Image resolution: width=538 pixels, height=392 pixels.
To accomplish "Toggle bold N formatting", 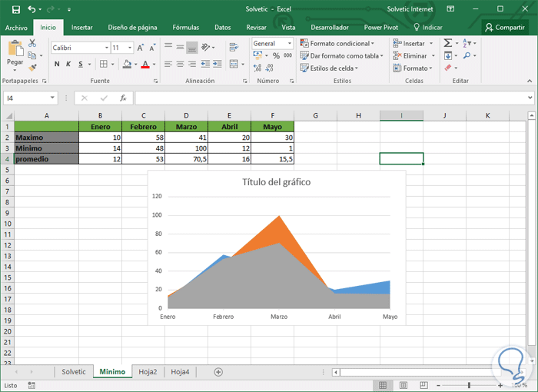I will (x=57, y=65).
